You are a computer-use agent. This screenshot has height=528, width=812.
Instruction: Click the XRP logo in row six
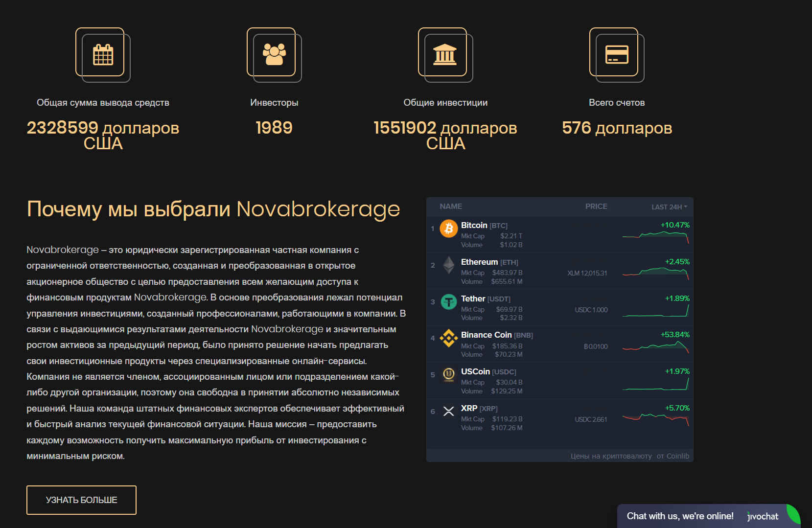click(448, 412)
